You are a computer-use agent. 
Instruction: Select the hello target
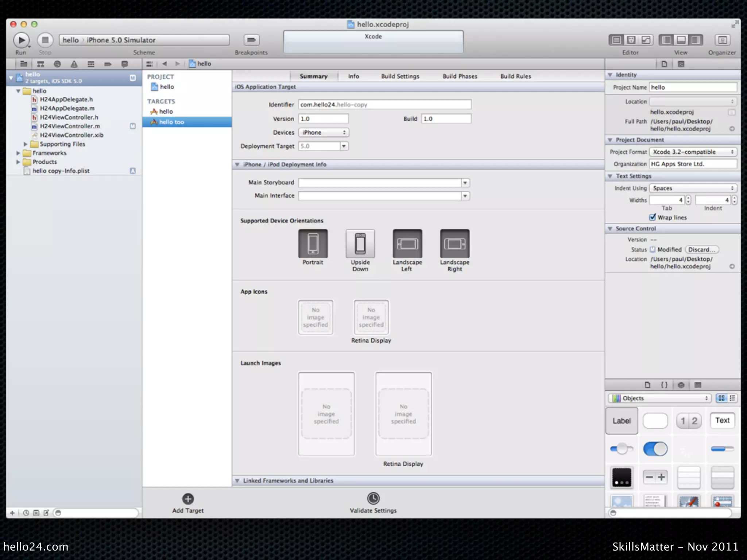166,112
